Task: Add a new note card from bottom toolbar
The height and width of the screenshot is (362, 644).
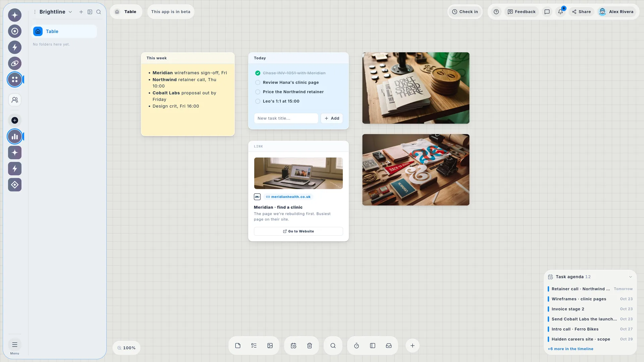Action: pos(238,346)
